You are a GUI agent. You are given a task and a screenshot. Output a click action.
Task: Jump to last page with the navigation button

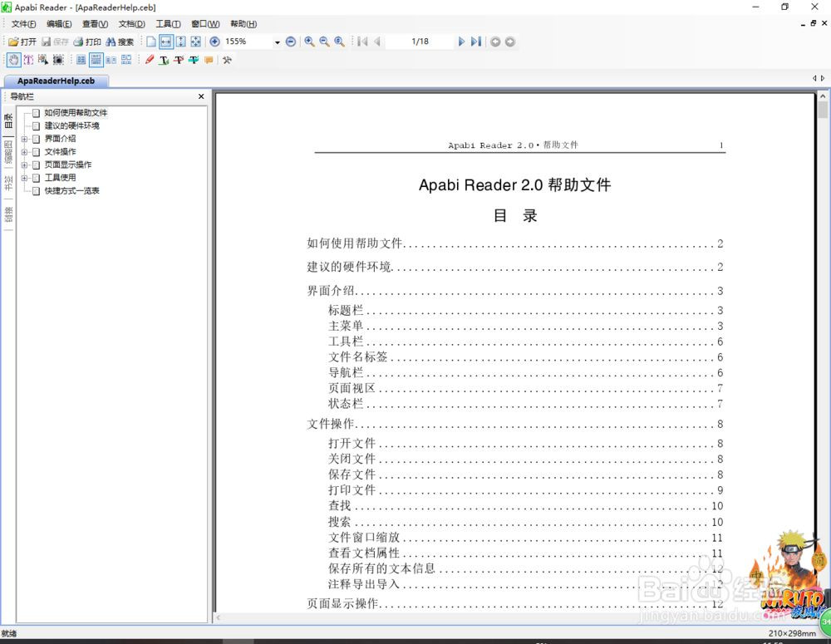click(x=474, y=42)
